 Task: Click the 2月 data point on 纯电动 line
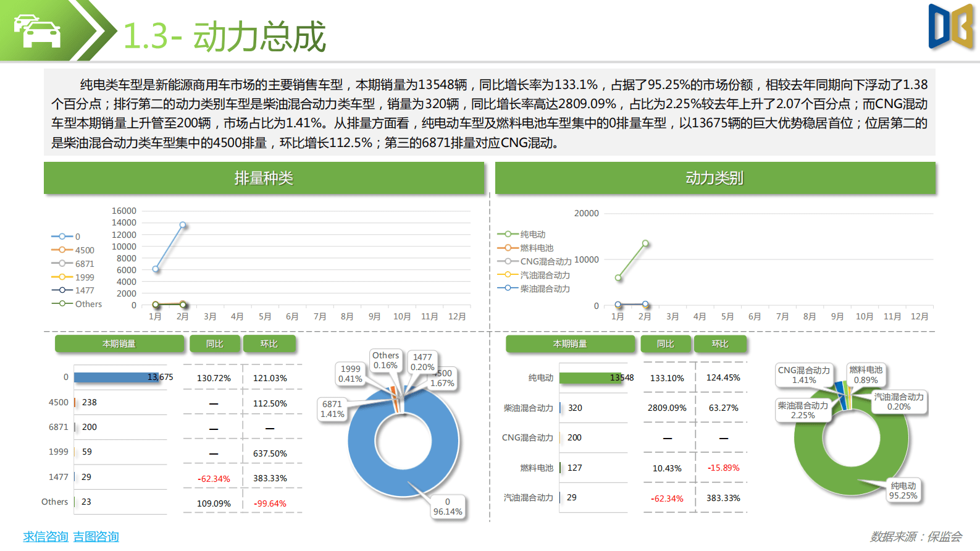point(645,243)
